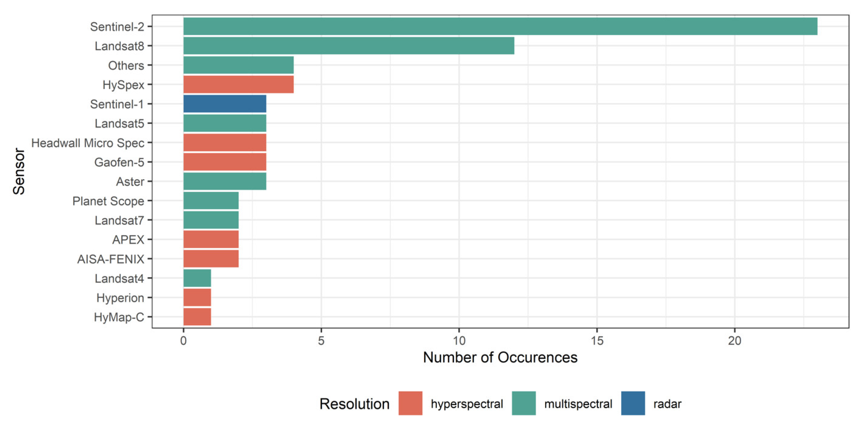Click the radar blue legend swatch
The height and width of the screenshot is (425, 868).
[633, 403]
